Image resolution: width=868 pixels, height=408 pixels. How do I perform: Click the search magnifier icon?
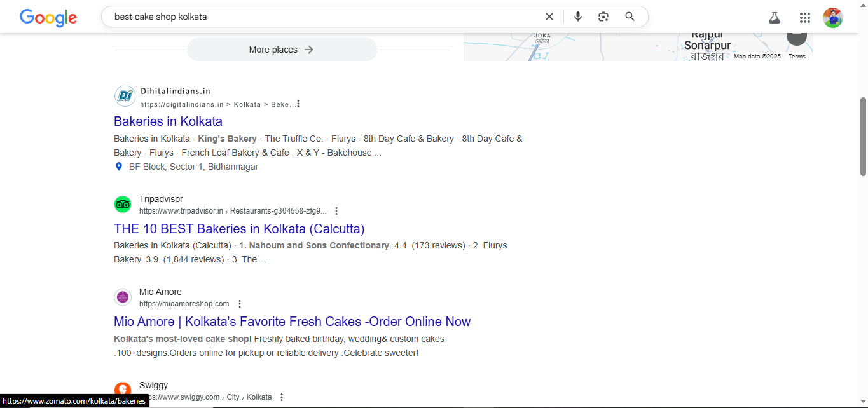(x=630, y=17)
